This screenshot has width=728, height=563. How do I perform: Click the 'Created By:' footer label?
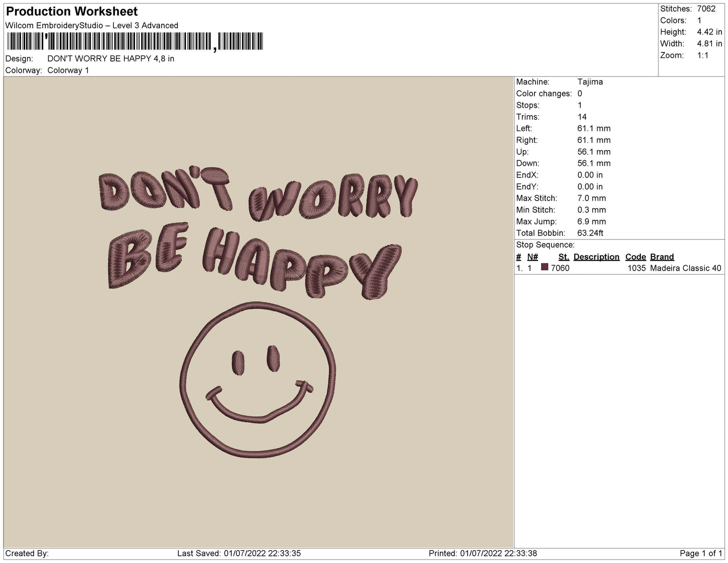(27, 553)
